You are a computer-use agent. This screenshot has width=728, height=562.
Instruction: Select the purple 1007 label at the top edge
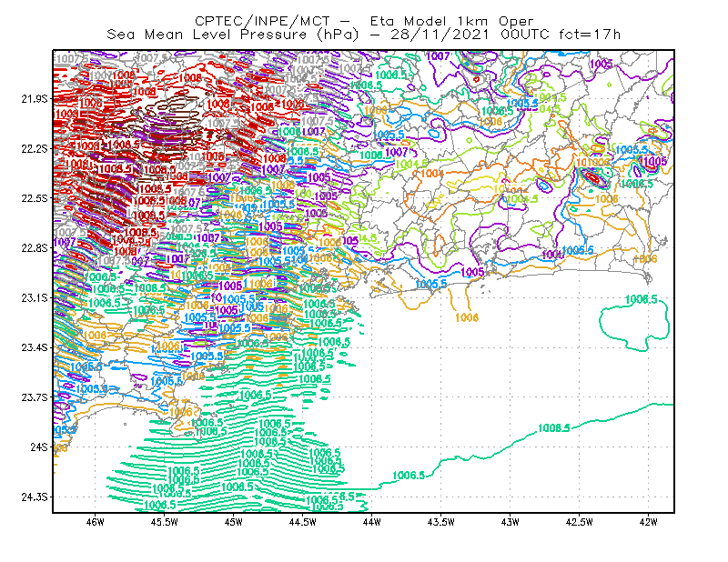[439, 56]
